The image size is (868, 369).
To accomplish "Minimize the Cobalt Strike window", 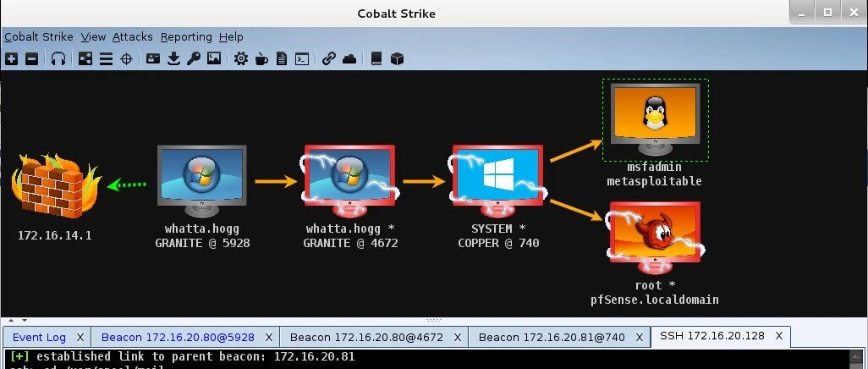I will (x=803, y=12).
